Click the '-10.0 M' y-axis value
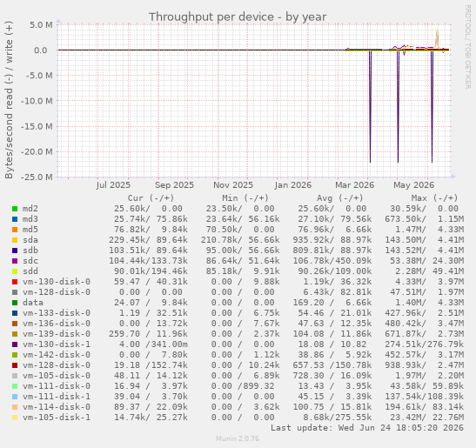 (37, 101)
